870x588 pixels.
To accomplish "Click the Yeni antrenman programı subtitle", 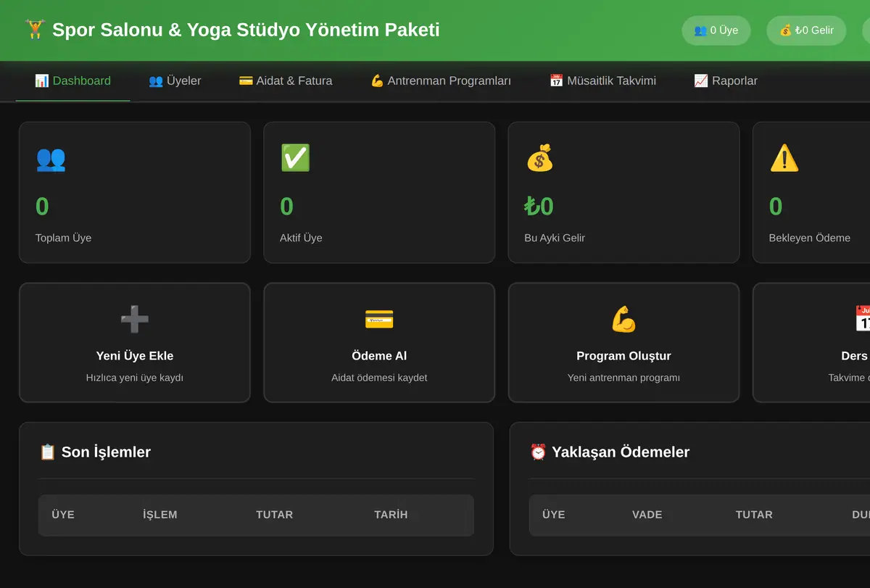I will click(x=623, y=378).
